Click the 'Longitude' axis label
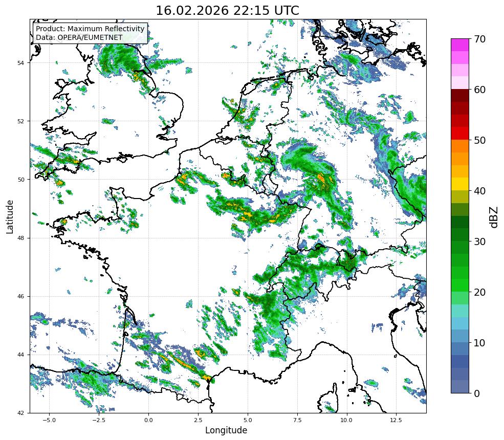This screenshot has width=504, height=440. click(226, 430)
